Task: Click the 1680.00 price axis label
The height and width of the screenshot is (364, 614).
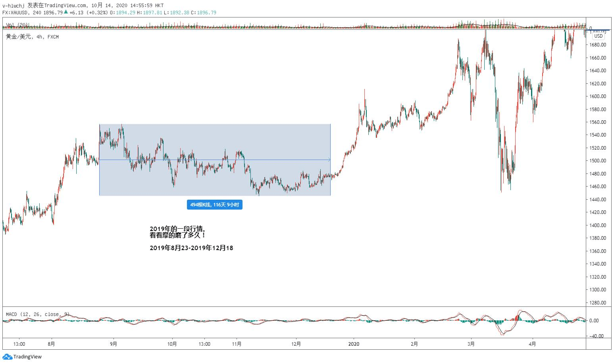Action: pyautogui.click(x=598, y=45)
